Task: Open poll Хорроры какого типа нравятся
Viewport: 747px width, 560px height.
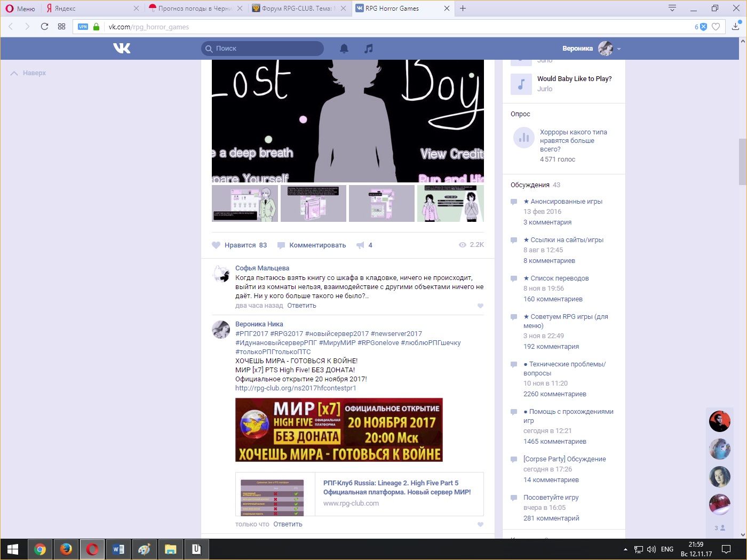Action: pos(573,141)
